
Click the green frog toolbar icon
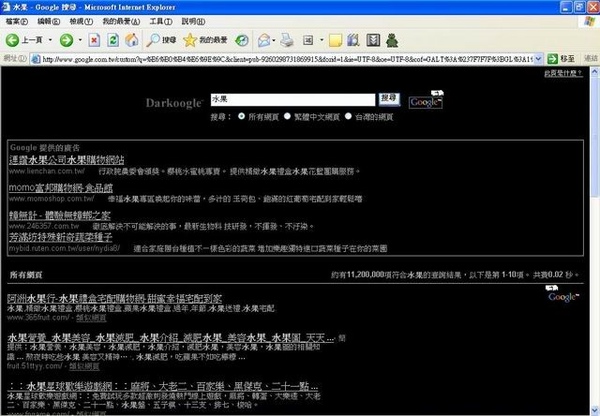click(392, 40)
